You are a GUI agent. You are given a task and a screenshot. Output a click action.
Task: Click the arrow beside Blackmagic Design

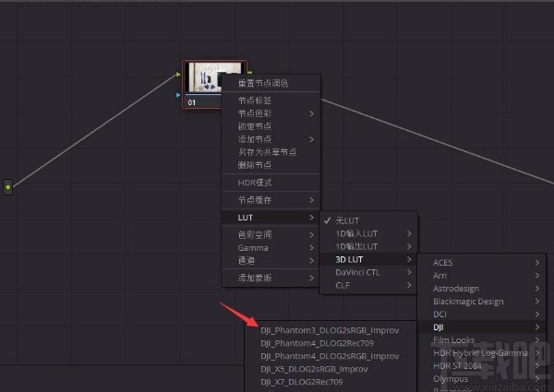[x=537, y=302]
